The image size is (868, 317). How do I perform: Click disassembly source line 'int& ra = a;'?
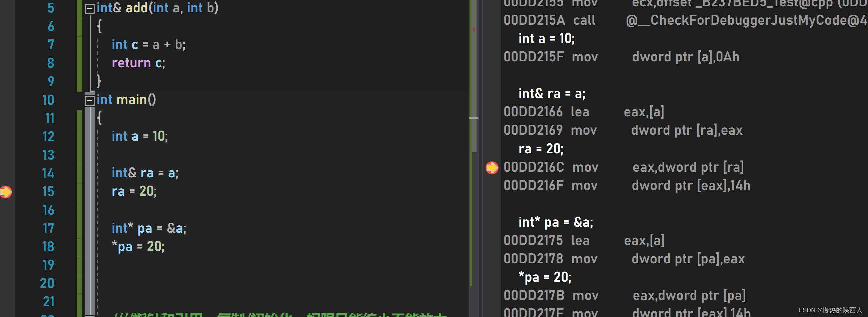coord(552,94)
